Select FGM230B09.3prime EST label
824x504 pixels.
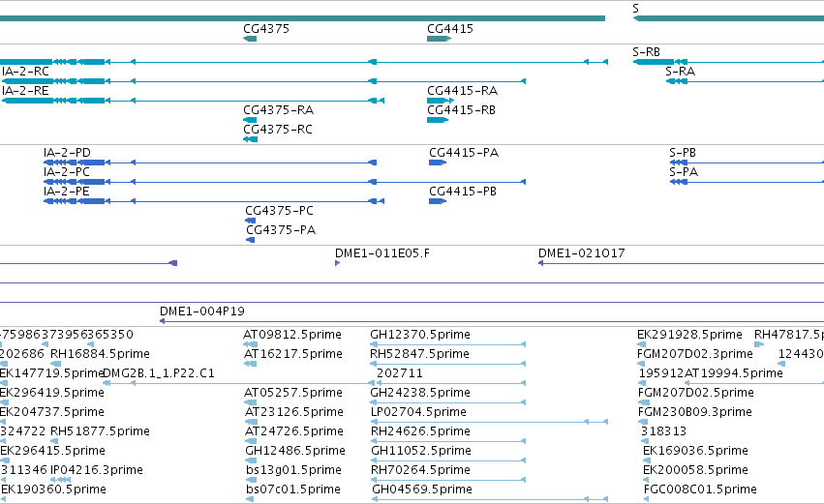(x=694, y=412)
